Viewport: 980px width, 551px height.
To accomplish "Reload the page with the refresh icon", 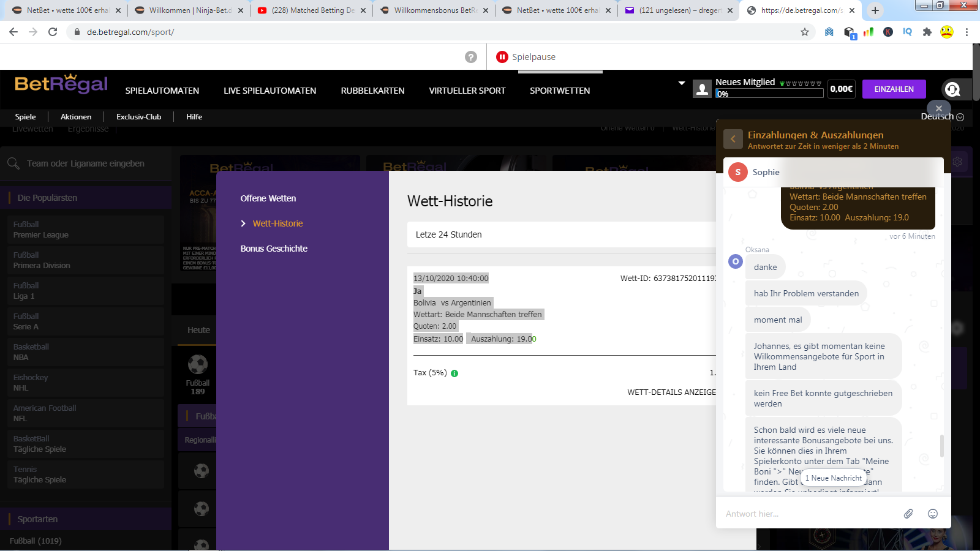I will (53, 32).
